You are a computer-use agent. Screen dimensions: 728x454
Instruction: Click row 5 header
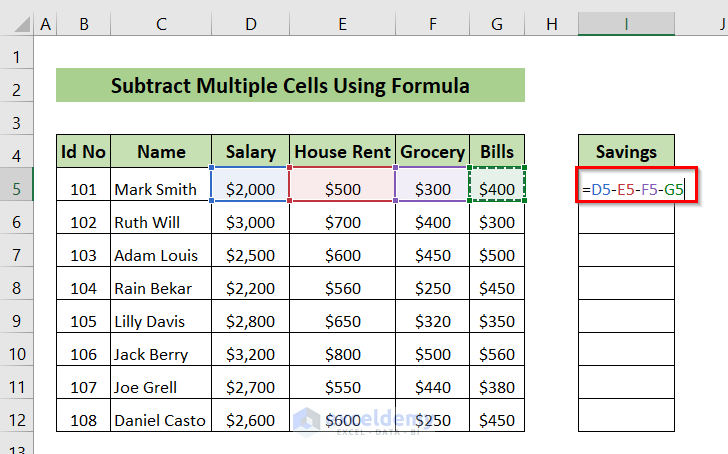(x=17, y=187)
